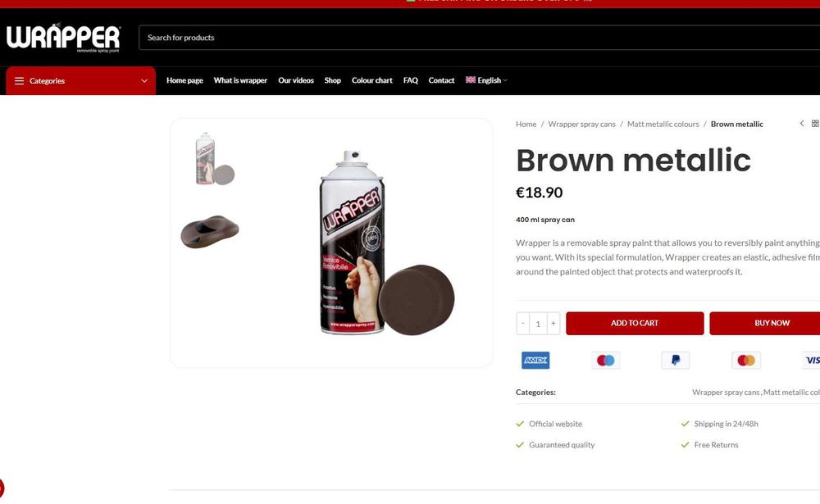Open the English language dropdown
Viewport: 820px width, 504px height.
tap(486, 80)
